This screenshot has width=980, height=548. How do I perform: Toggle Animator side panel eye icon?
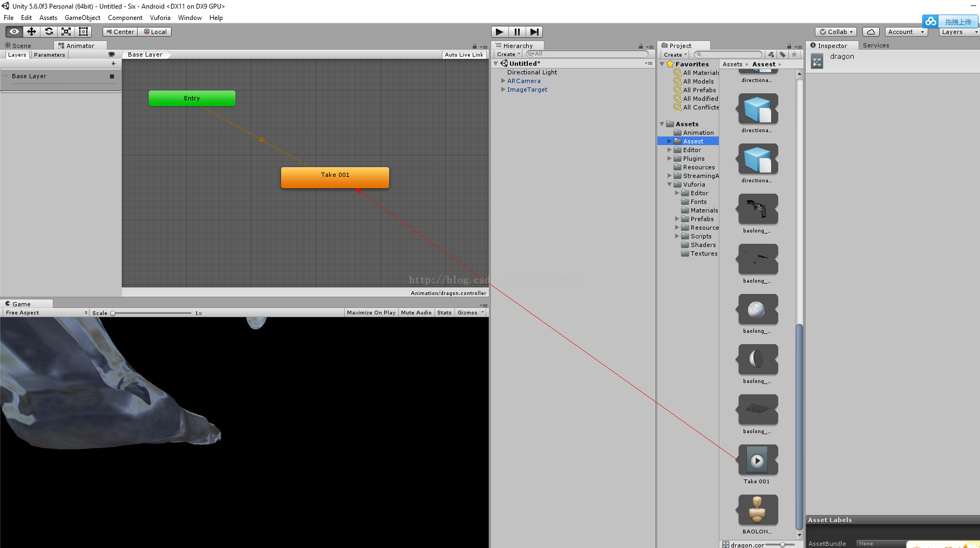112,54
